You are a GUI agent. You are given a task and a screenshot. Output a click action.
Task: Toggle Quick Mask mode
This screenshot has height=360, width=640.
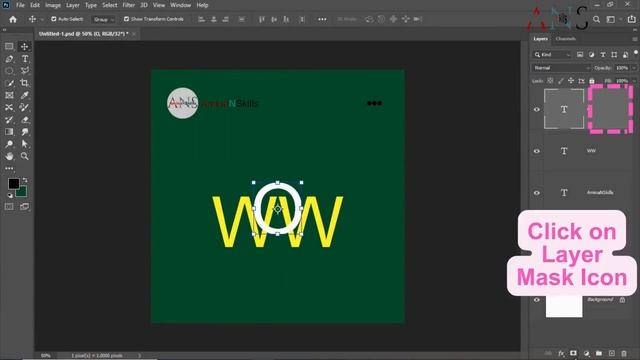(x=9, y=207)
